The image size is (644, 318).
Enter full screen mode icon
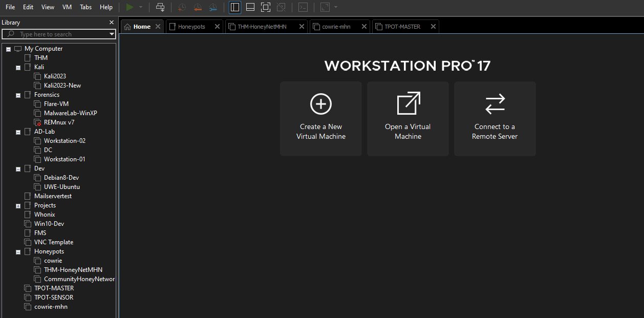tap(265, 7)
